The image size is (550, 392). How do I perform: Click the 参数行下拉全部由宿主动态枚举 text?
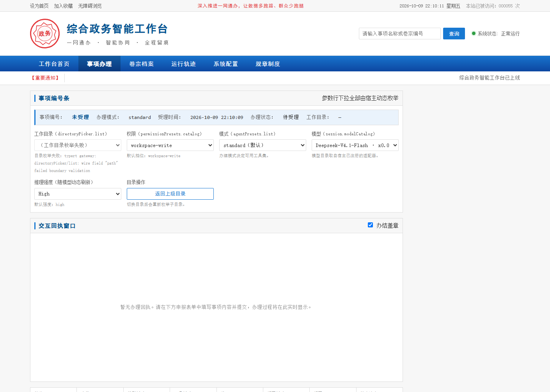point(360,98)
